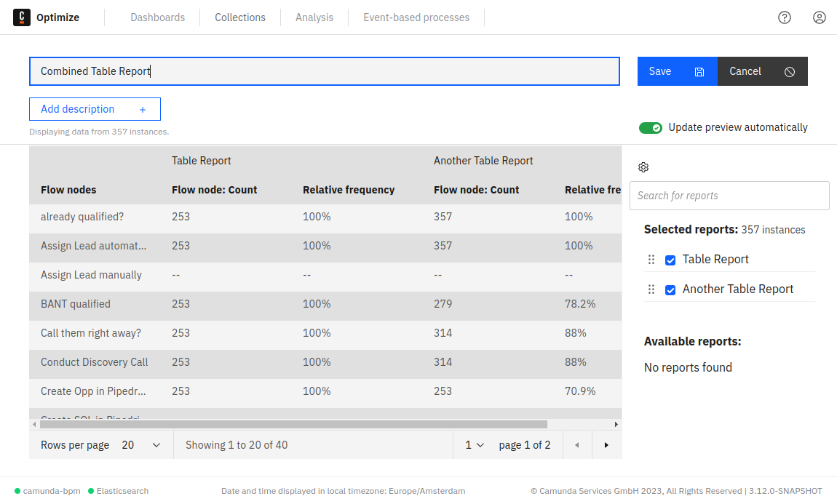Disable Update preview automatically
The image size is (837, 504).
pos(651,127)
